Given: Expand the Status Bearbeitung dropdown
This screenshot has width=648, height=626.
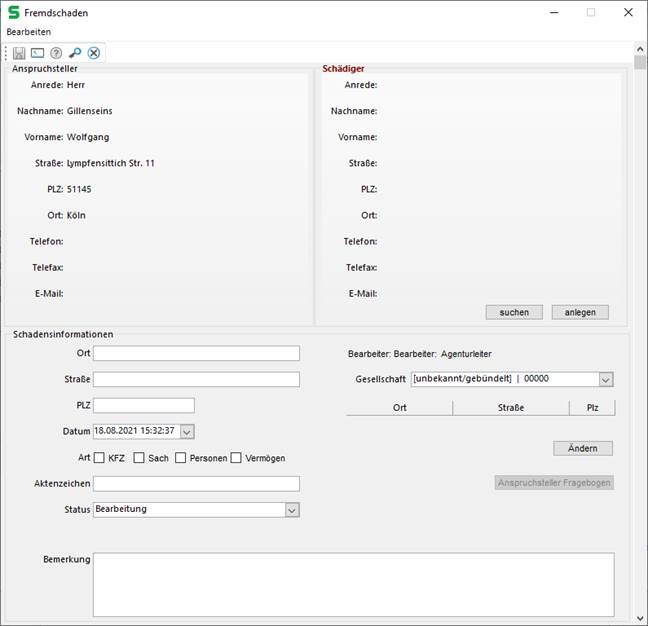Looking at the screenshot, I should tap(292, 509).
